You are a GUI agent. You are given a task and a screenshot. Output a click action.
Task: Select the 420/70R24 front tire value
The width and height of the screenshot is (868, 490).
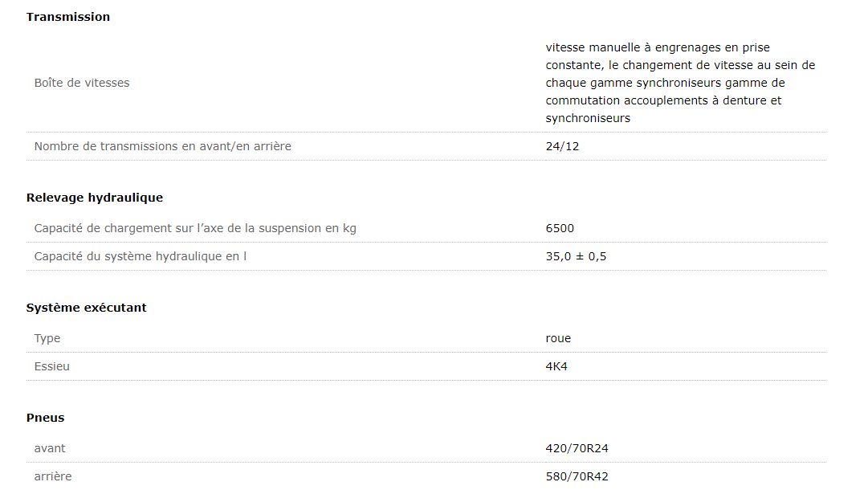coord(577,448)
